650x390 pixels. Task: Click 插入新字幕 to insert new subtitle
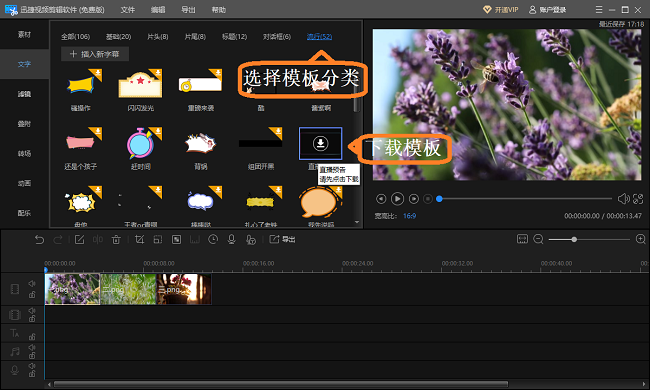tap(95, 54)
